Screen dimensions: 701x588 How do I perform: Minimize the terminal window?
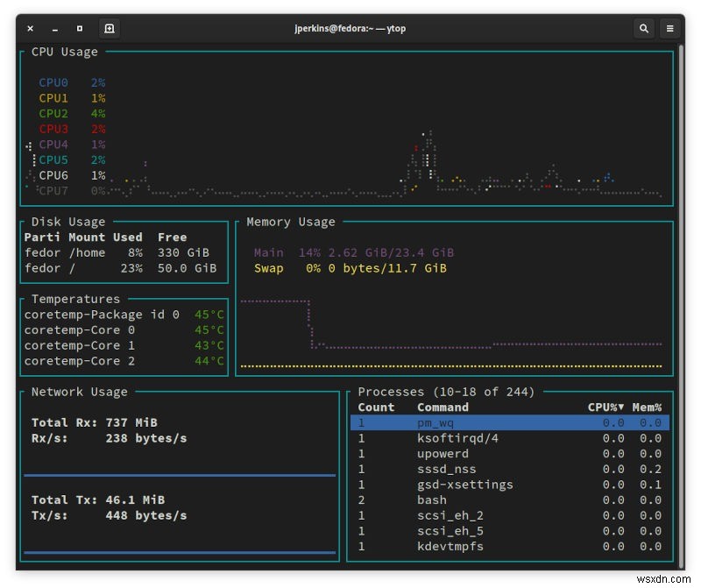(x=54, y=28)
